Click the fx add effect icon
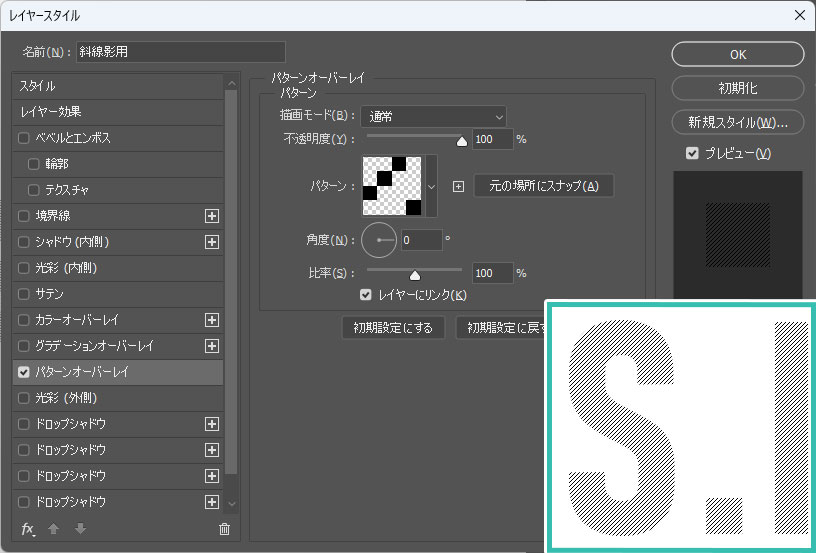Screen dimensions: 818x553 [28, 529]
